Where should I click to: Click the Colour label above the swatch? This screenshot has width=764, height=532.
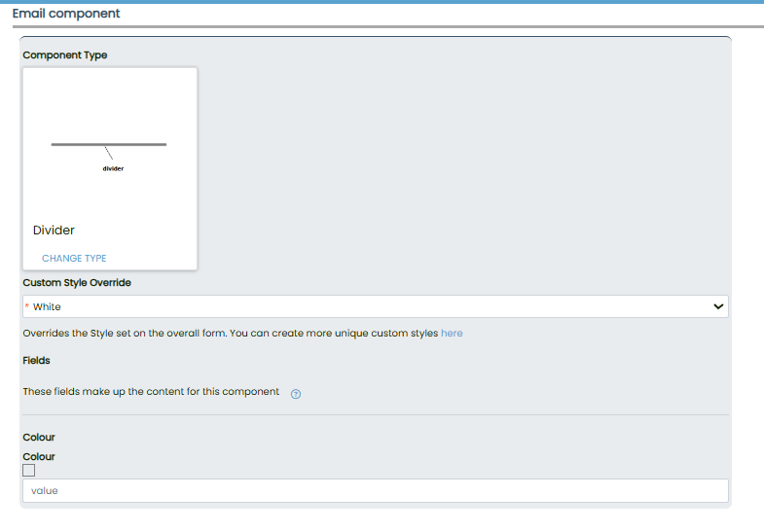click(x=39, y=456)
